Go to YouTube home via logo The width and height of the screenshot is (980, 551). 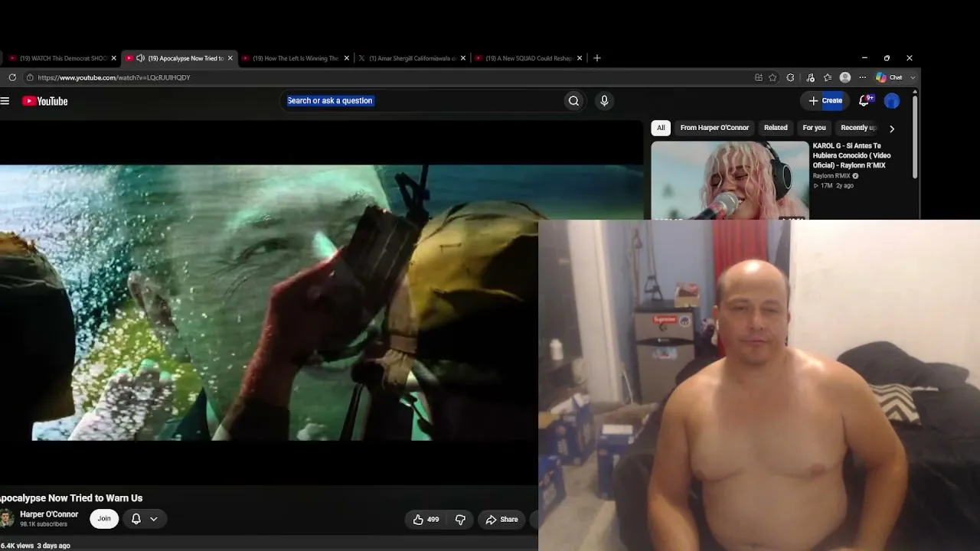45,101
